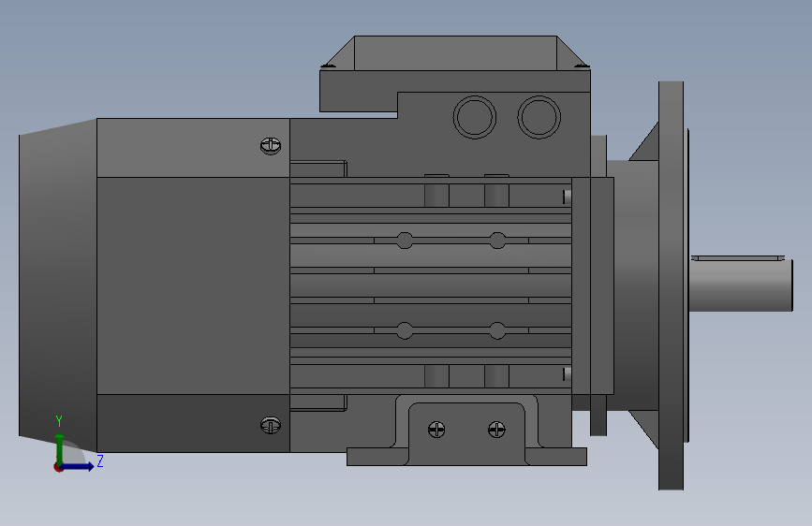The height and width of the screenshot is (526, 812).
Task: Select the tapered fan cover end at far left
Action: click(x=58, y=285)
